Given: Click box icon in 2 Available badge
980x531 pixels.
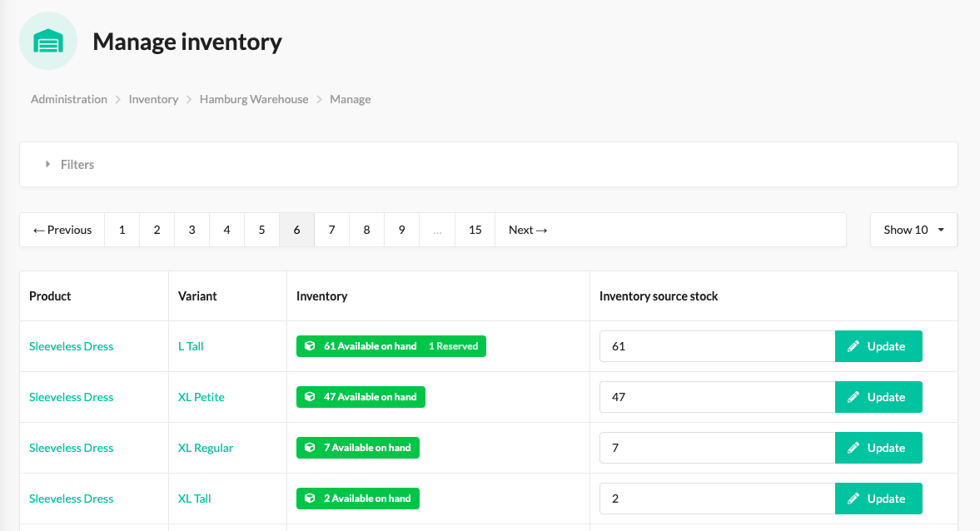Looking at the screenshot, I should (x=310, y=499).
